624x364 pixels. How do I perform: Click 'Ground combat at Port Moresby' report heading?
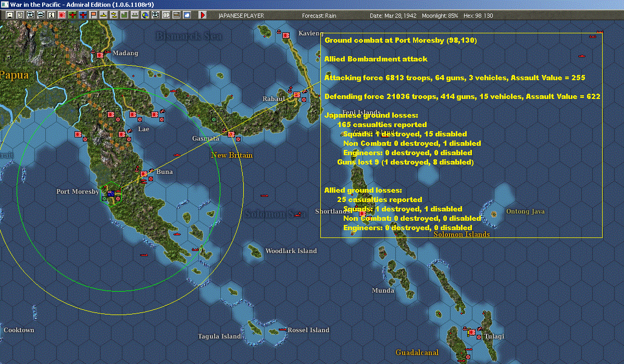pyautogui.click(x=401, y=40)
